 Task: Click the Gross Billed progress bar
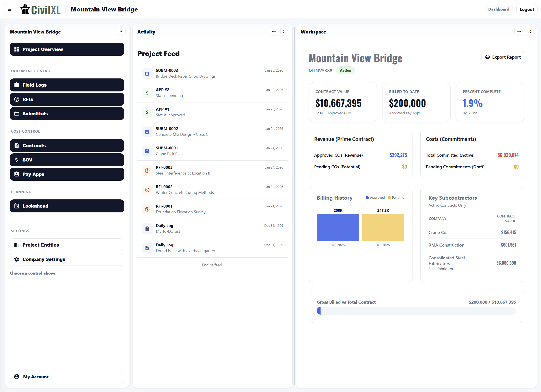416,311
